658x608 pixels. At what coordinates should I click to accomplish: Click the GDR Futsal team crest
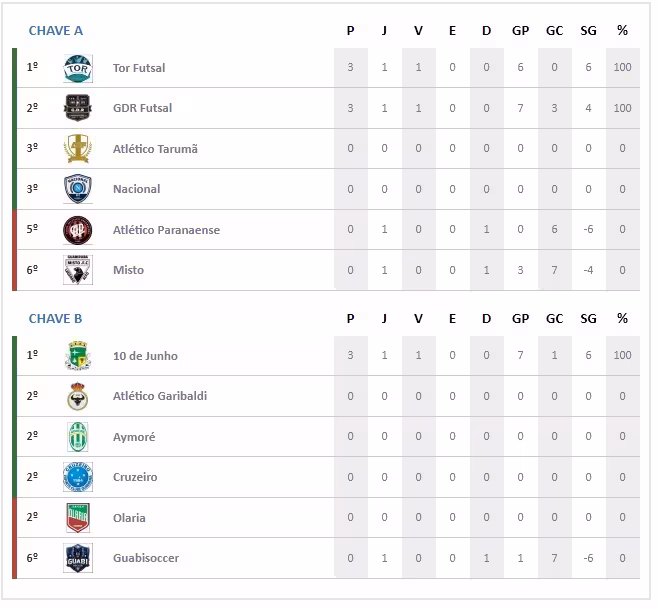pos(78,108)
